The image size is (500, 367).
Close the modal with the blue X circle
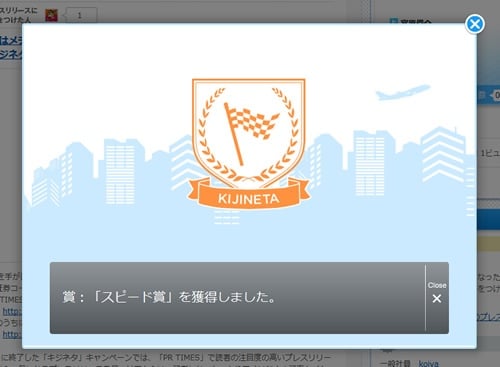[475, 24]
